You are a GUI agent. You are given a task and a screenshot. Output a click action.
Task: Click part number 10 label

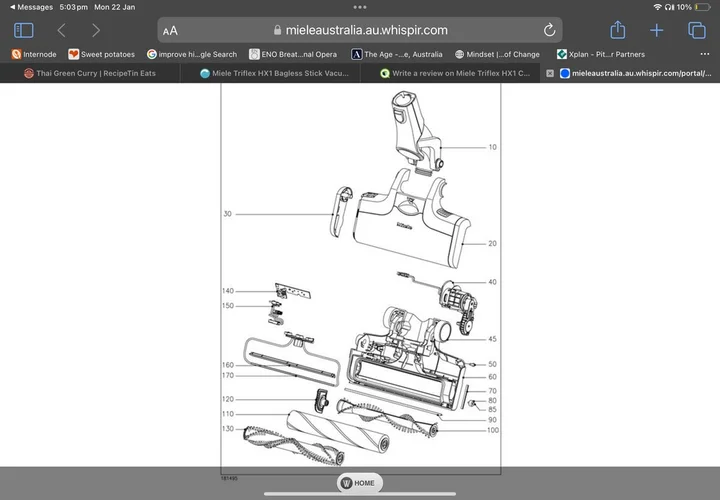(492, 147)
